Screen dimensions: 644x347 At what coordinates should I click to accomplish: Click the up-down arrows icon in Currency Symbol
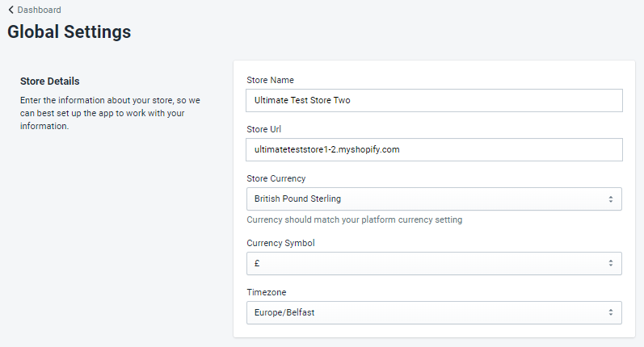(611, 263)
